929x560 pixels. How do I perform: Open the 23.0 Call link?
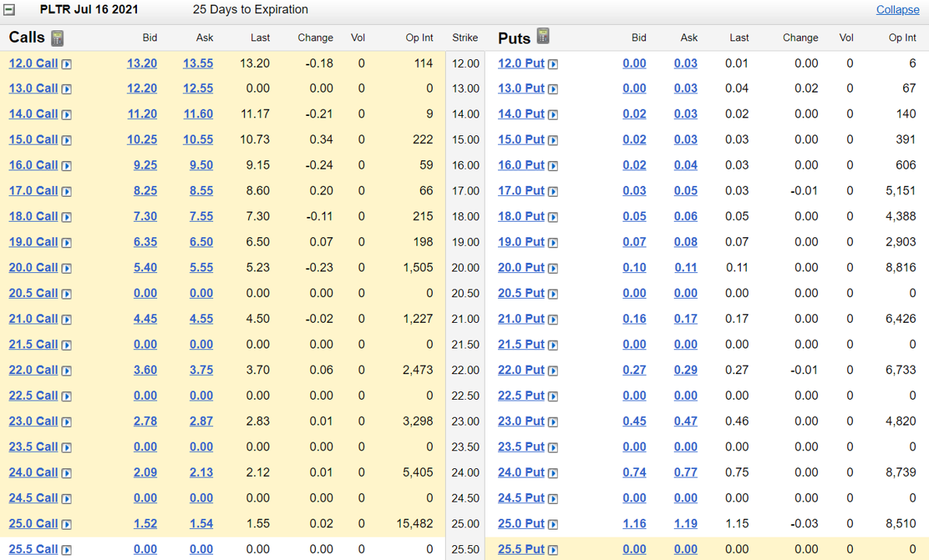(33, 421)
